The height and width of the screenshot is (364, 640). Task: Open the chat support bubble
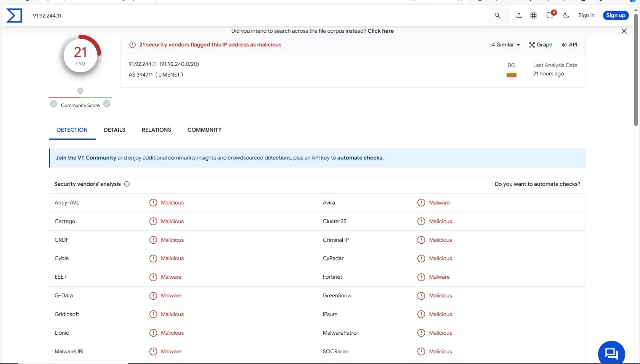tap(611, 353)
